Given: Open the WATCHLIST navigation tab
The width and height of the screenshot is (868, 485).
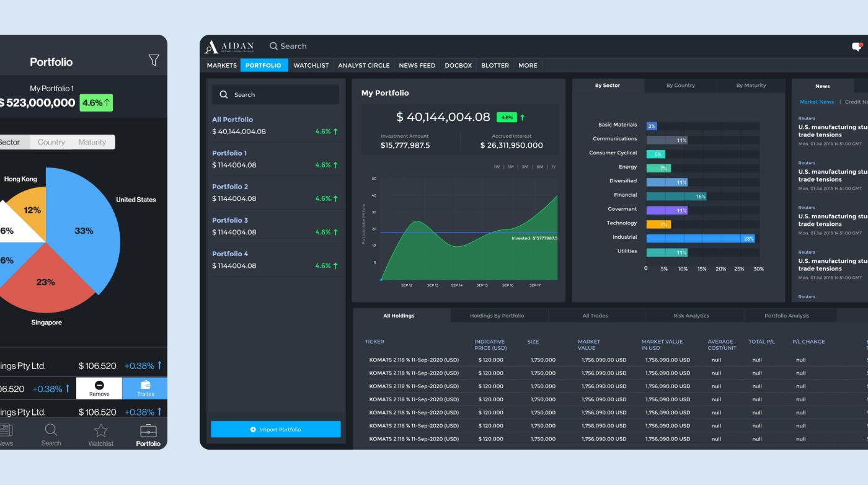Looking at the screenshot, I should coord(311,65).
